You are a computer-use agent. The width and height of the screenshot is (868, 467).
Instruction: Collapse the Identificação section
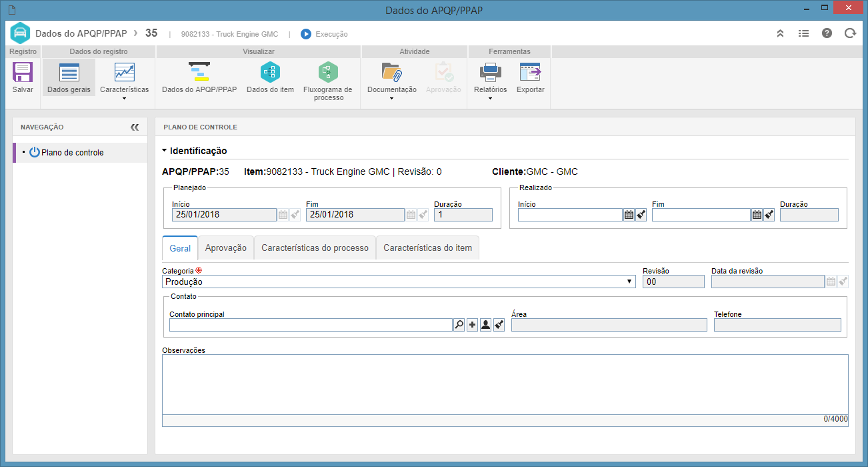[x=165, y=151]
